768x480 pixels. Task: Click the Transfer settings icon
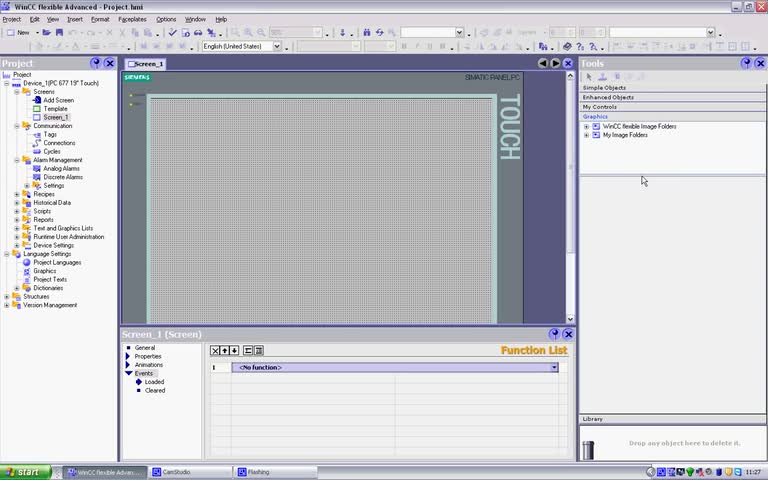point(211,32)
